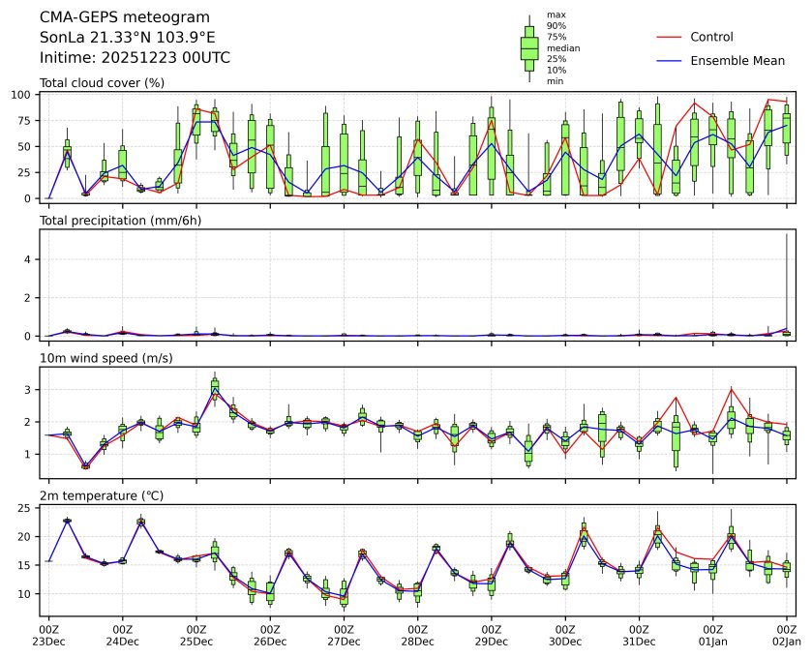Viewport: 812px width, 658px height.
Task: Click the red Control legend line
Action: tap(671, 37)
